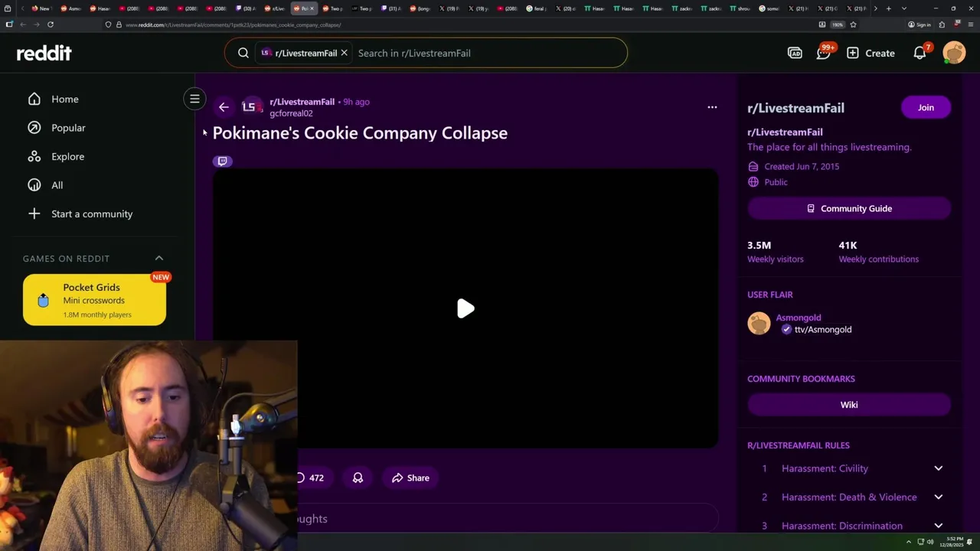
Task: Open the notifications bell
Action: [x=920, y=53]
